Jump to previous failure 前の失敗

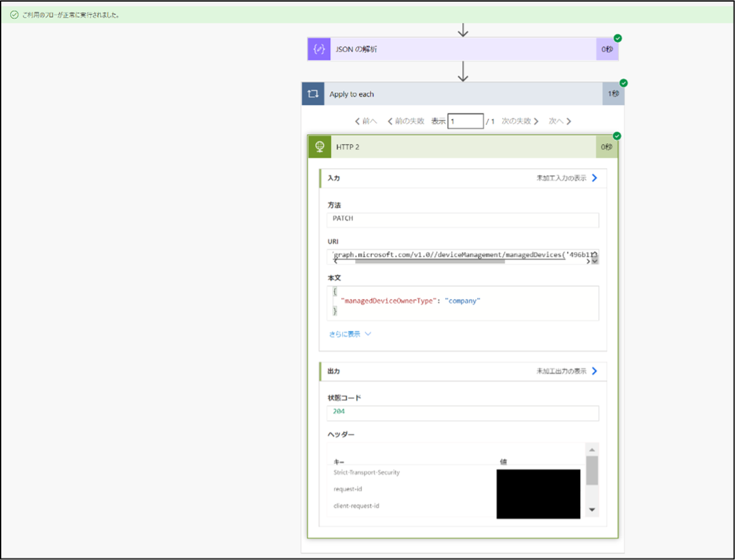(406, 121)
